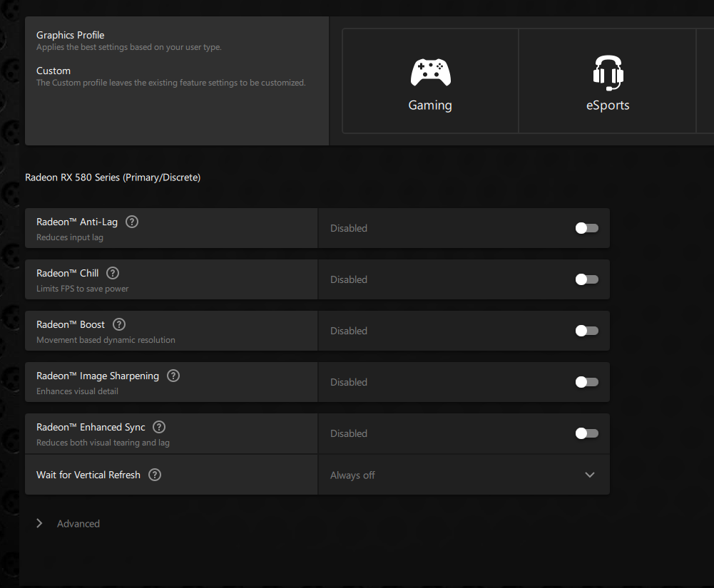The height and width of the screenshot is (588, 714).
Task: Enable Radeon Image Sharpening switch
Action: pos(586,382)
